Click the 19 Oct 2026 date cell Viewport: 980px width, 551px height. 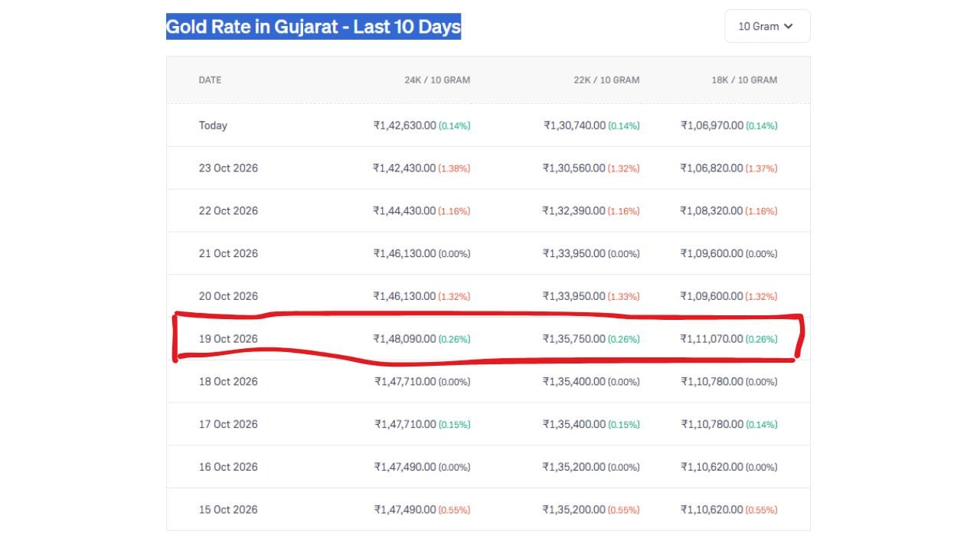228,339
